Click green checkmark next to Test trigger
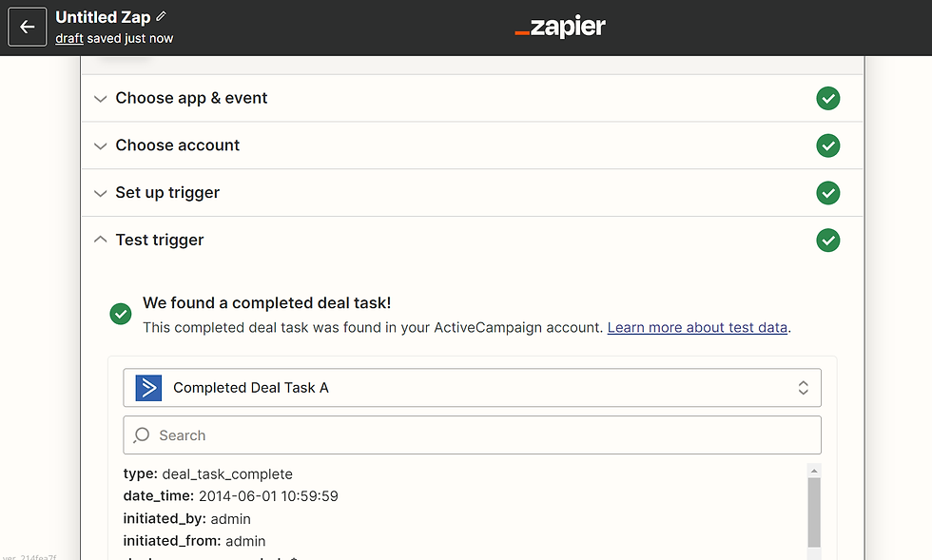Screen dimensions: 932x560 [x=828, y=241]
